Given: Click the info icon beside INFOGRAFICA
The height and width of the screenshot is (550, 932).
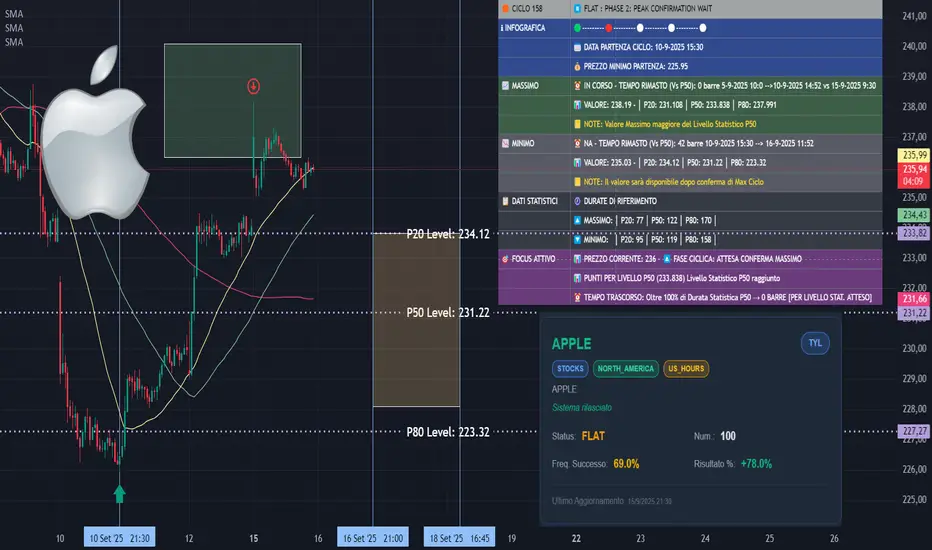Looking at the screenshot, I should pyautogui.click(x=502, y=28).
